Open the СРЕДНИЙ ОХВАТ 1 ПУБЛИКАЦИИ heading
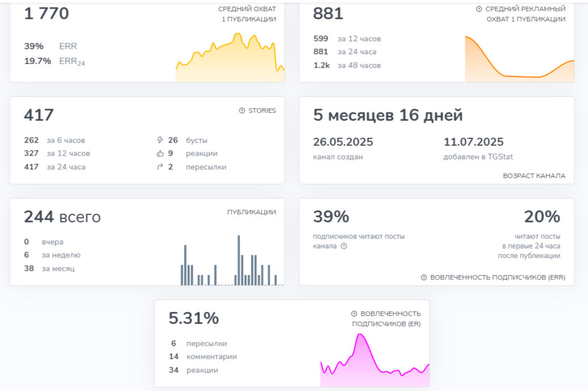The image size is (588, 391). (247, 14)
